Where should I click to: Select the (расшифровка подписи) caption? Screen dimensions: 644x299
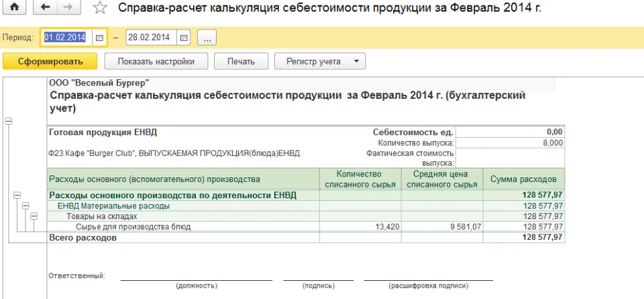pyautogui.click(x=428, y=286)
